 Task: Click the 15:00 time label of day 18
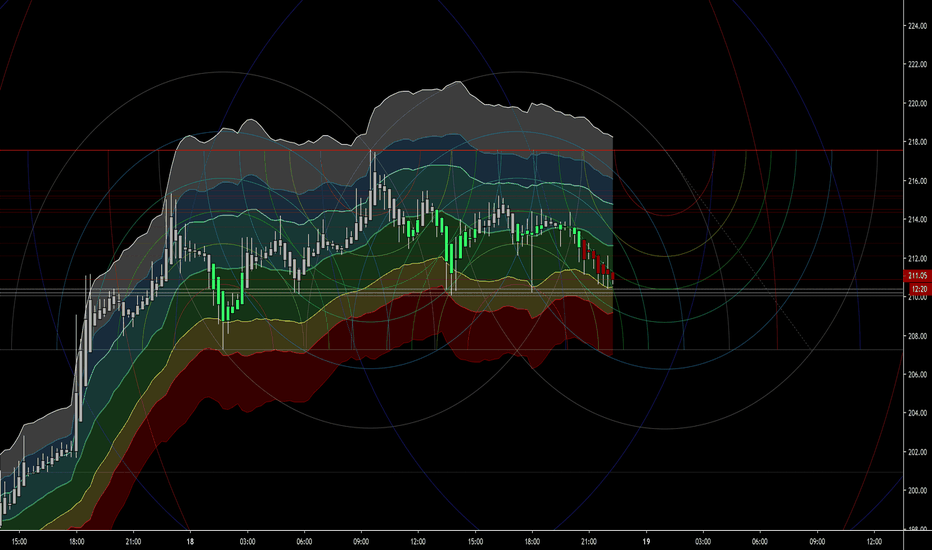[475, 542]
